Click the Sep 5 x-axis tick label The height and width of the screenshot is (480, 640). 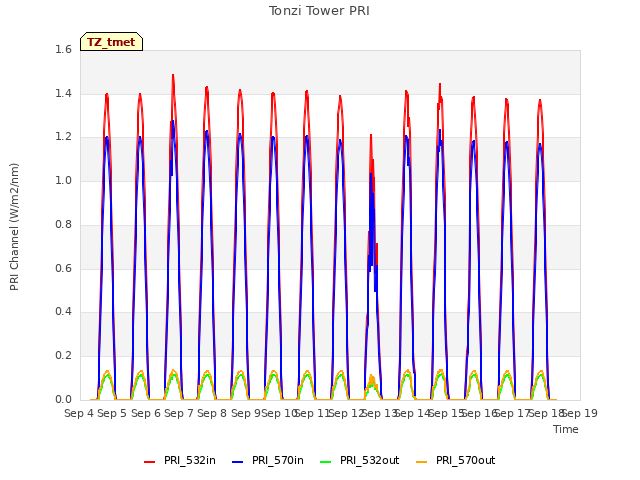(112, 413)
